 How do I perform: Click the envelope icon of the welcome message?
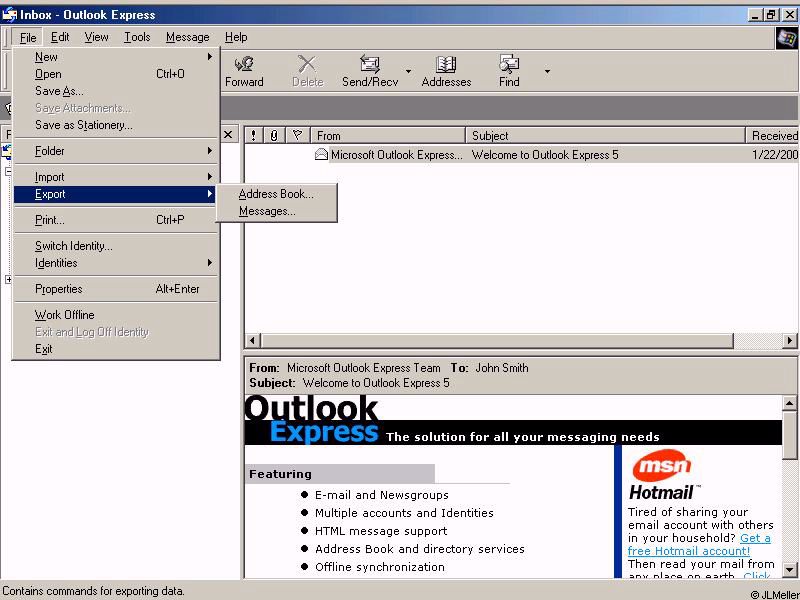(x=321, y=155)
